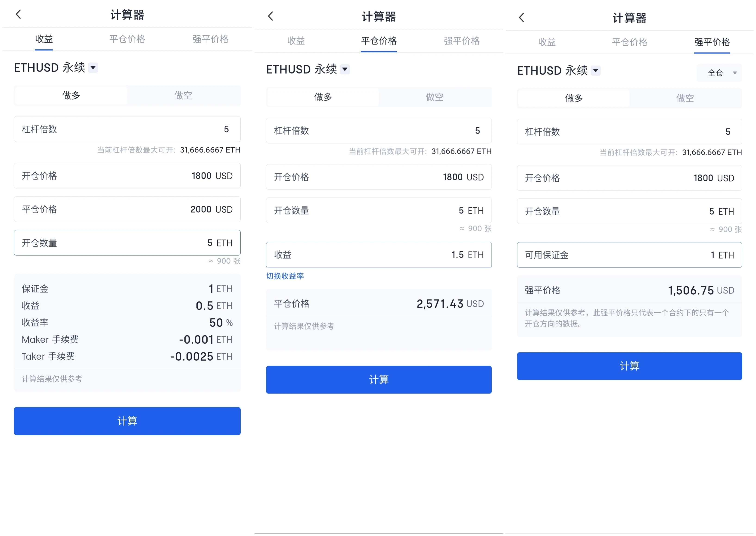Open 全仓 margin mode dropdown
The width and height of the screenshot is (756, 536).
click(x=719, y=73)
